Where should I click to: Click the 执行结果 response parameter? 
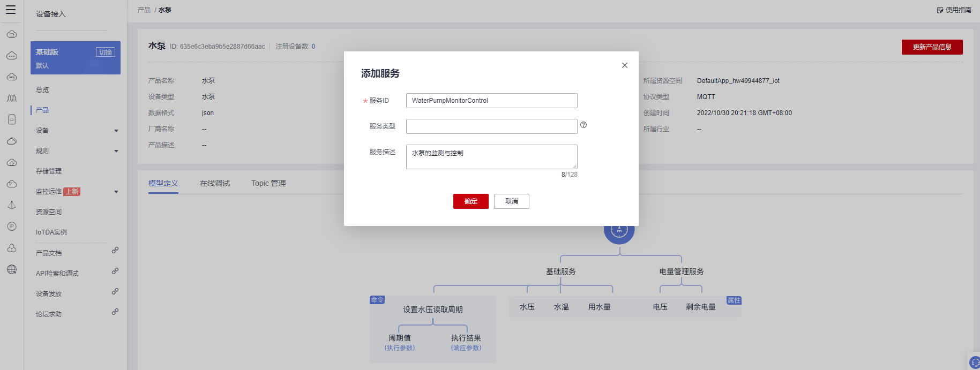coord(466,338)
